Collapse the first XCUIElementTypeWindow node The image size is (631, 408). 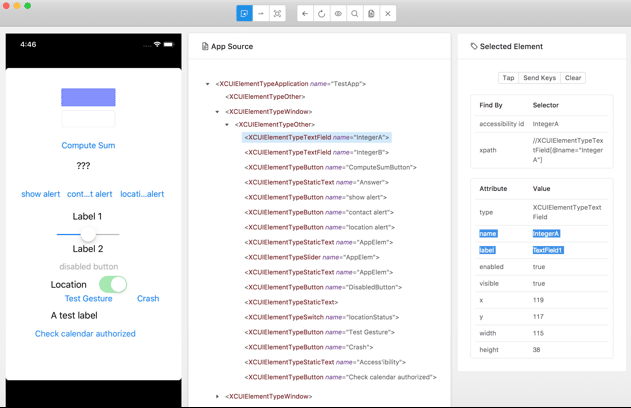click(217, 112)
